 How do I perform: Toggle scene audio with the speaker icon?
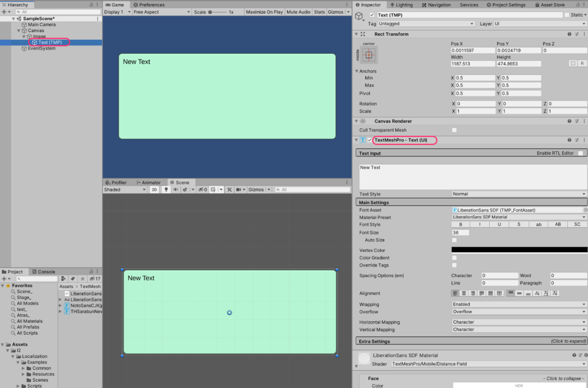coord(176,190)
